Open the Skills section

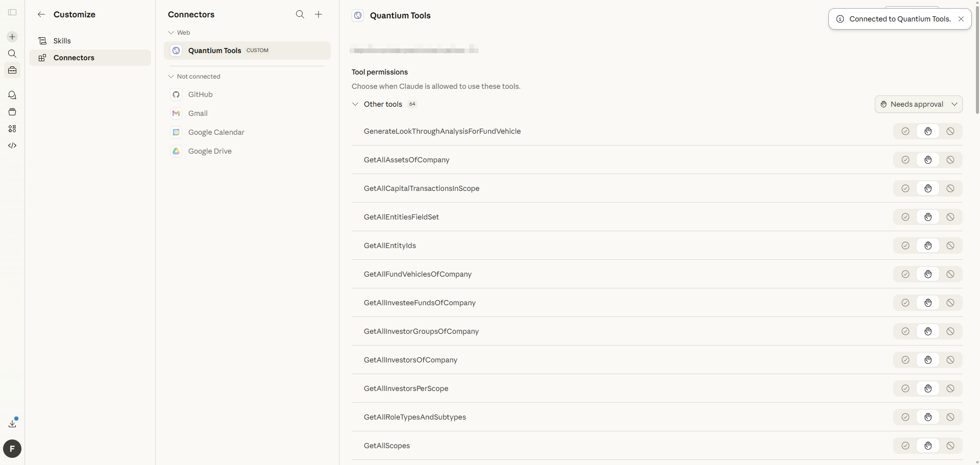90,41
